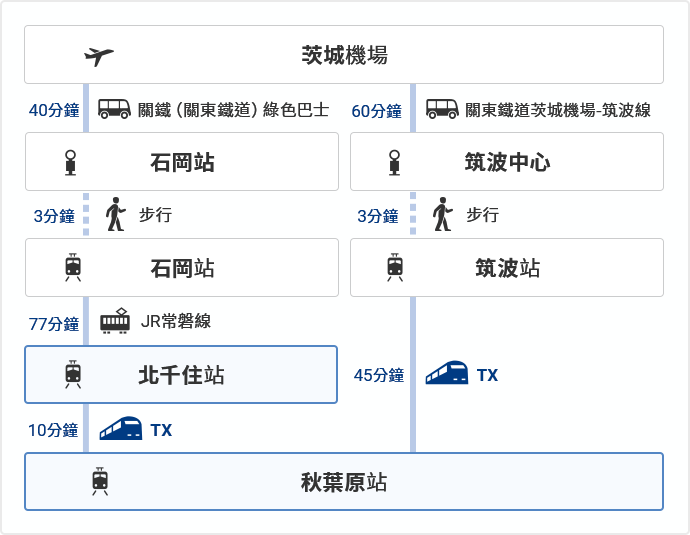Viewport: 690px width, 535px height.
Task: Click the blue TX train icon next to 10分鐘
Action: coord(121,428)
